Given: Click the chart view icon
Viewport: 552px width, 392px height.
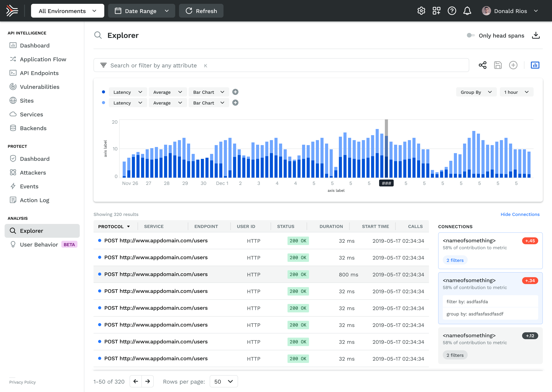Looking at the screenshot, I should (535, 65).
